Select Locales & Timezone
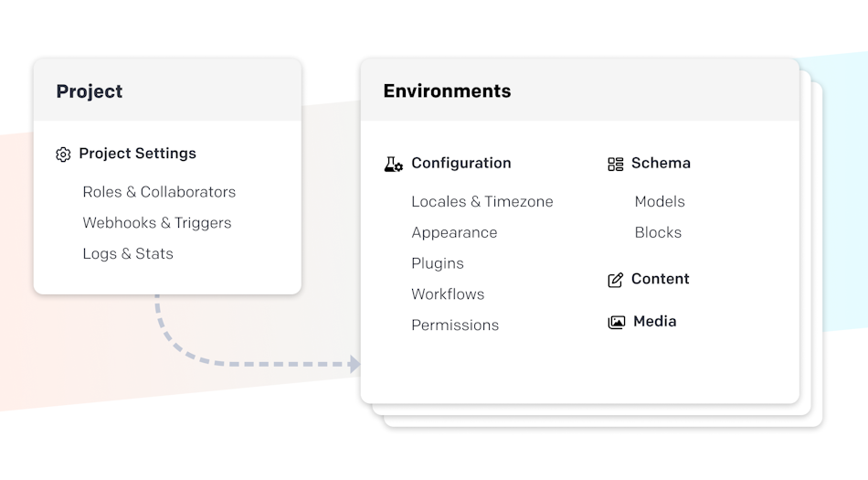Viewport: 868px width, 480px height. tap(482, 201)
